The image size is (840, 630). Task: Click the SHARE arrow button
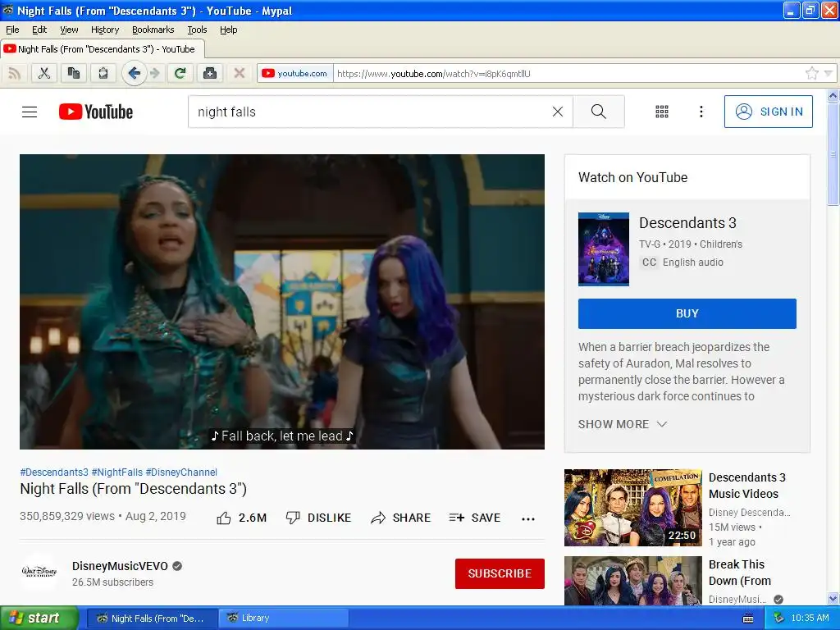pyautogui.click(x=400, y=518)
